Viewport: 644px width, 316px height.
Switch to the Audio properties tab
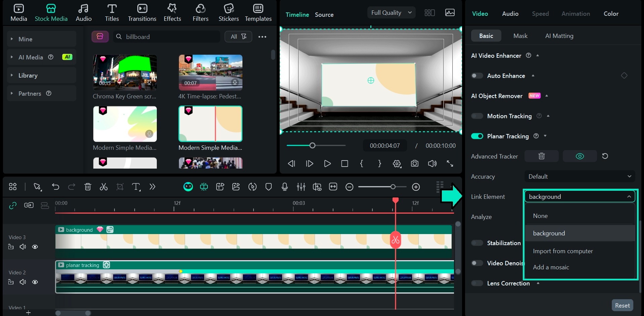coord(510,13)
